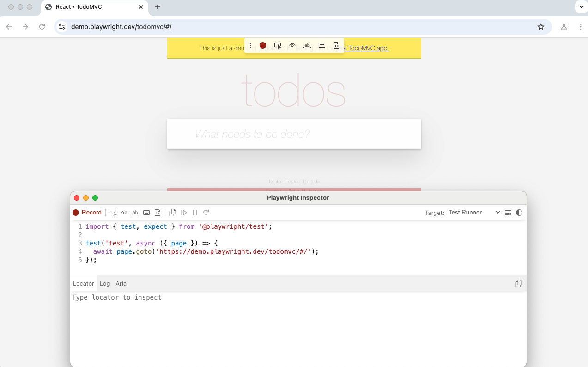Click the 'What needs to be done?' input
Viewport: 588px width, 367px height.
294,134
